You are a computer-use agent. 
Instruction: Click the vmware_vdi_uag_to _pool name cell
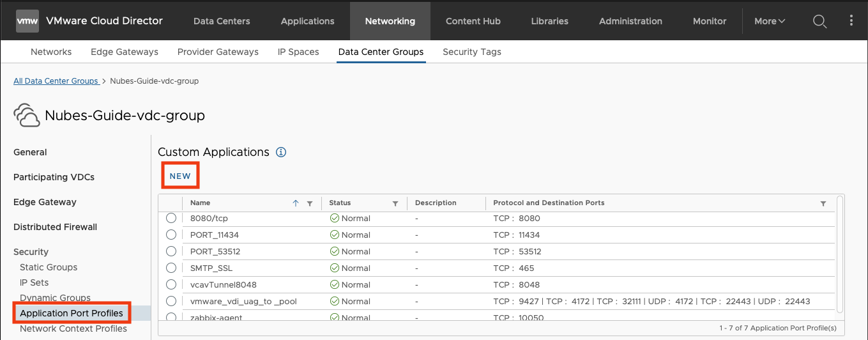243,301
